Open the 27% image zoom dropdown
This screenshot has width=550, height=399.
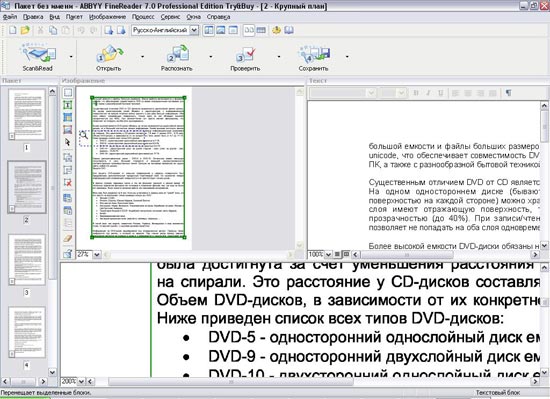97,255
